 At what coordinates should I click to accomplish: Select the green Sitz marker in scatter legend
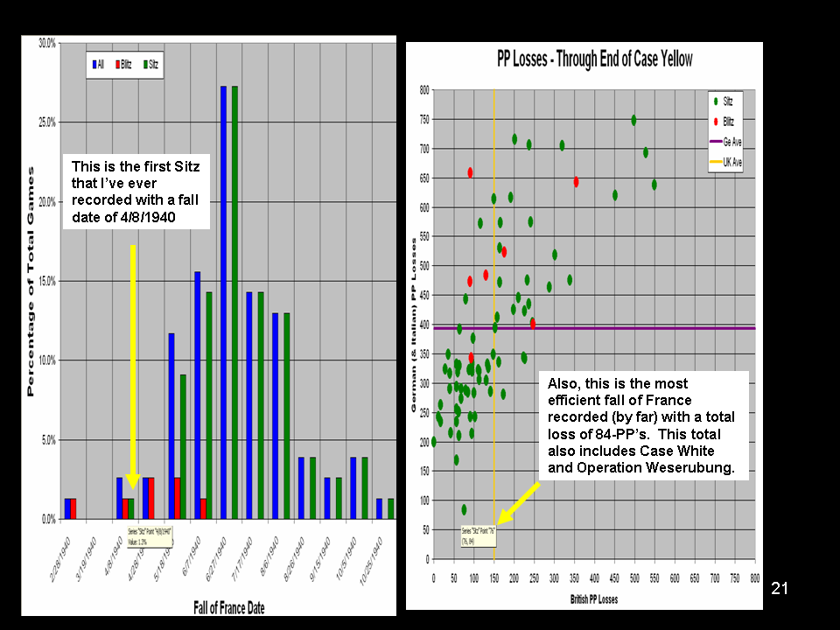point(716,101)
